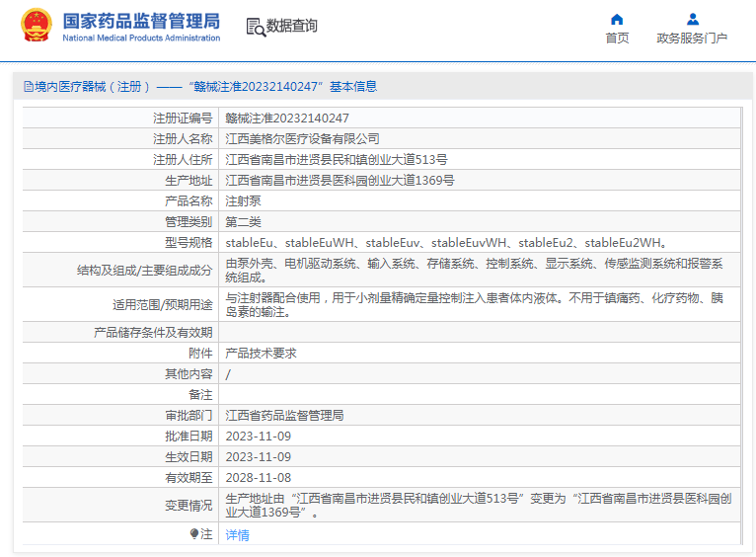Click the bulb icon beside 注
Viewport: 756px width, 557px height.
(x=193, y=533)
